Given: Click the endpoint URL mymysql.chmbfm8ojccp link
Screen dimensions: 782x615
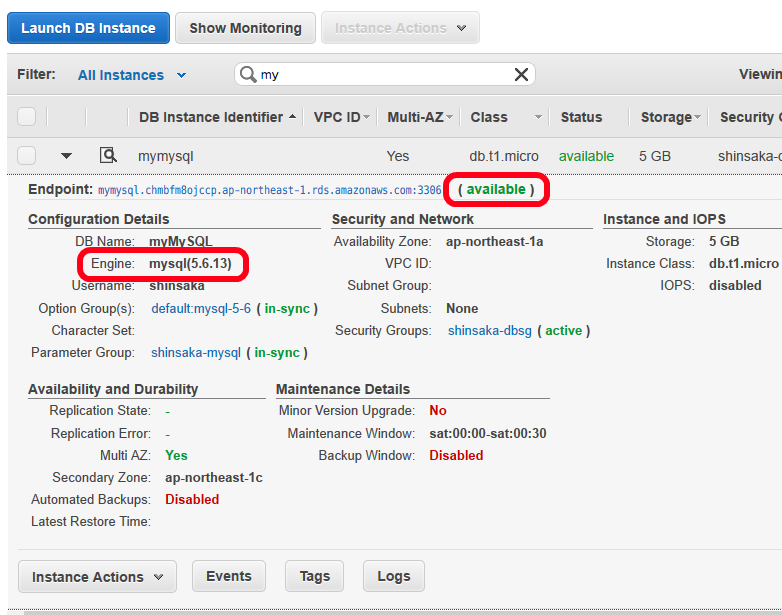Looking at the screenshot, I should [269, 191].
